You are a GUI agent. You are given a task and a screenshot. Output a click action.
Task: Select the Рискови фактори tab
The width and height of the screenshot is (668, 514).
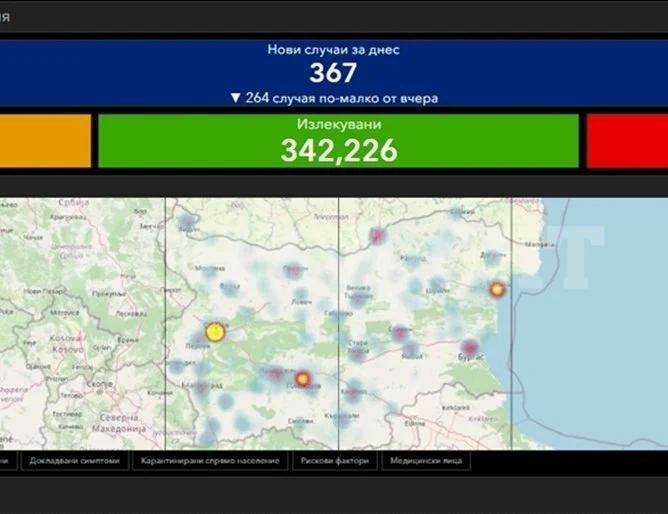(334, 461)
